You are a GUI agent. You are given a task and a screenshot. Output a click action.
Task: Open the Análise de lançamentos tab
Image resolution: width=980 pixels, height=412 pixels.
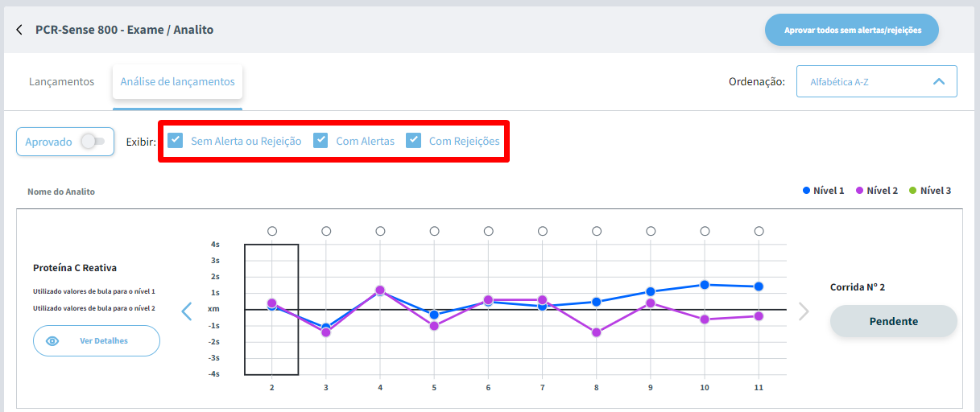coord(178,82)
